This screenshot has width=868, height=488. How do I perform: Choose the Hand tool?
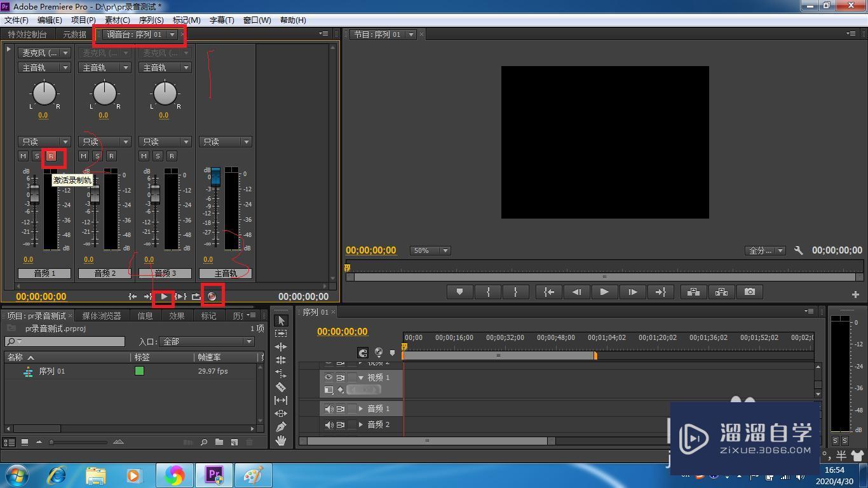click(281, 440)
